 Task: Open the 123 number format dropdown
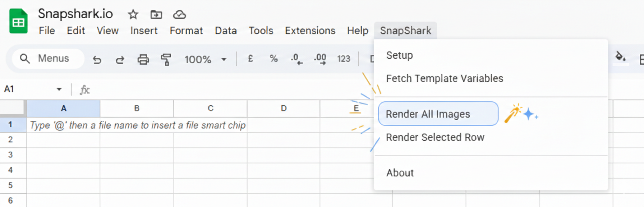click(344, 59)
